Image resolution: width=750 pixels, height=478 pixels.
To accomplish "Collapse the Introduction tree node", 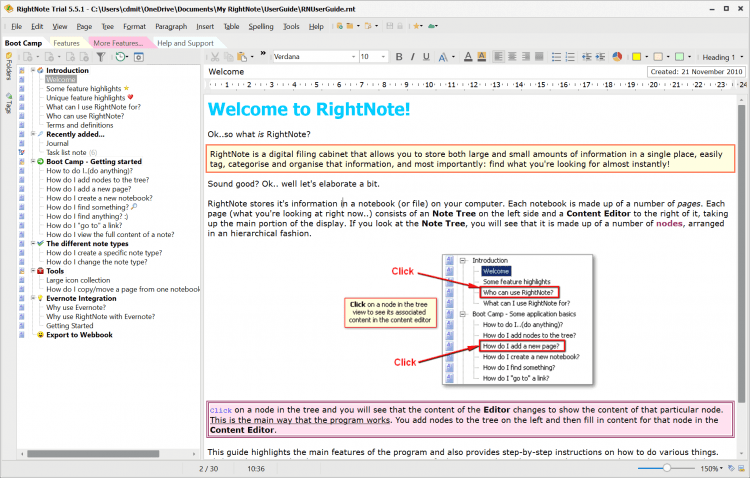I will coord(33,70).
